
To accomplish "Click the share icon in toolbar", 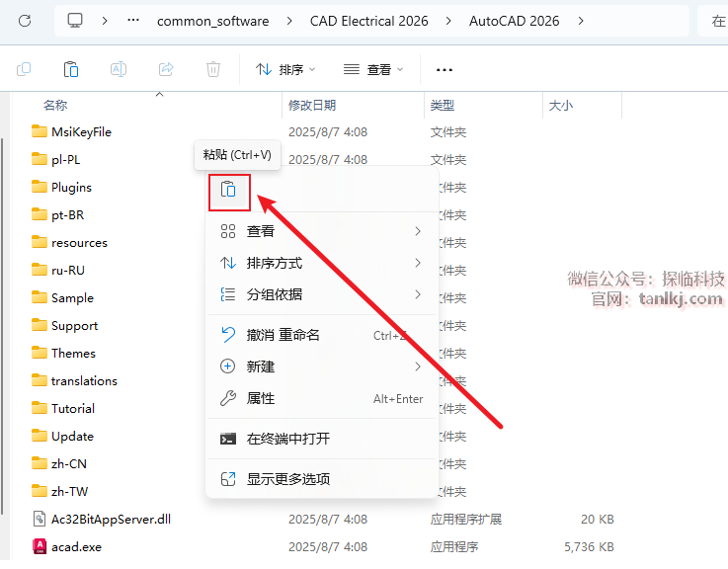I will 166,69.
